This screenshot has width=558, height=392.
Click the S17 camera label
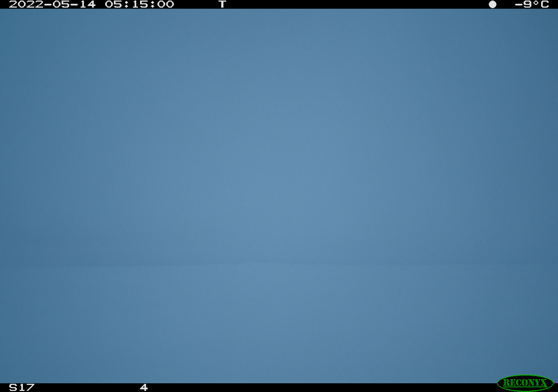22,387
